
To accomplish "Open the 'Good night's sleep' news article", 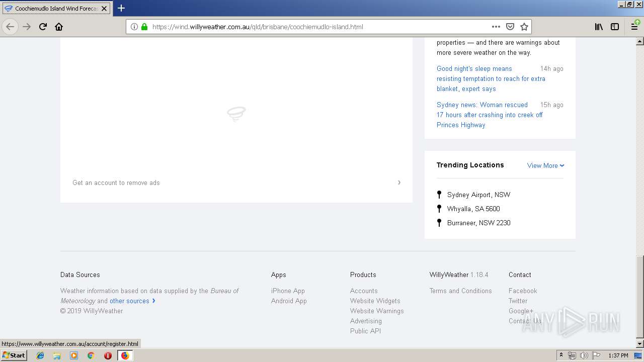I will coord(491,78).
